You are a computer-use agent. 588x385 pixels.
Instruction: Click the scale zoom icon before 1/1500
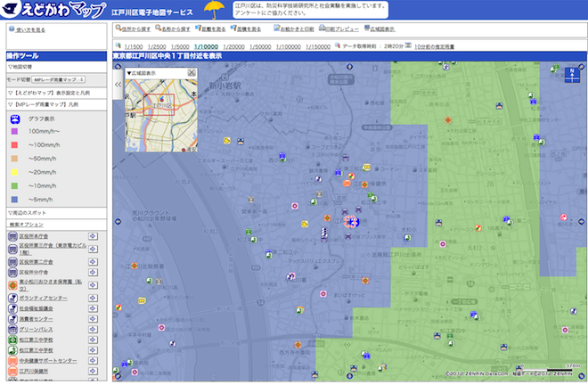[118, 45]
